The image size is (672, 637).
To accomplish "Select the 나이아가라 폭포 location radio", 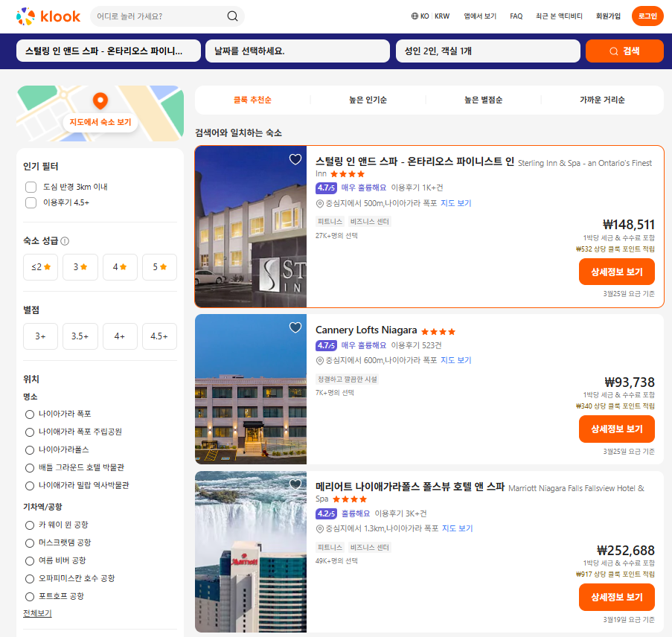I will tap(30, 414).
